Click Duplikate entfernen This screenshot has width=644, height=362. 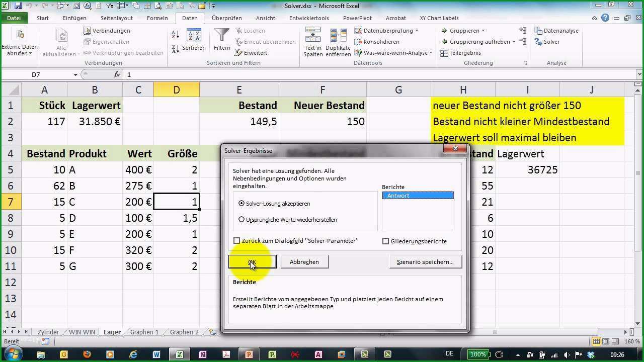(x=338, y=43)
